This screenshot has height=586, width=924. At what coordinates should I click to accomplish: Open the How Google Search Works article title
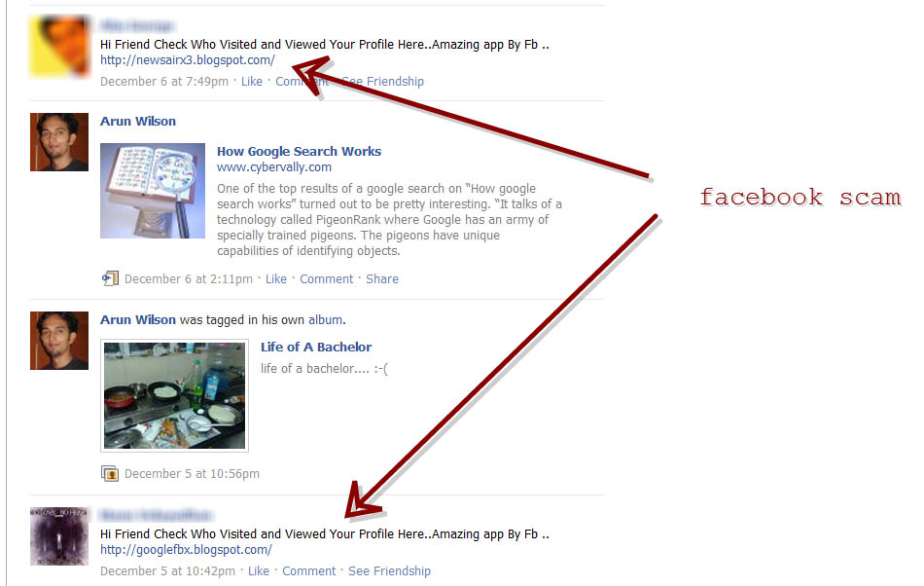(x=299, y=152)
